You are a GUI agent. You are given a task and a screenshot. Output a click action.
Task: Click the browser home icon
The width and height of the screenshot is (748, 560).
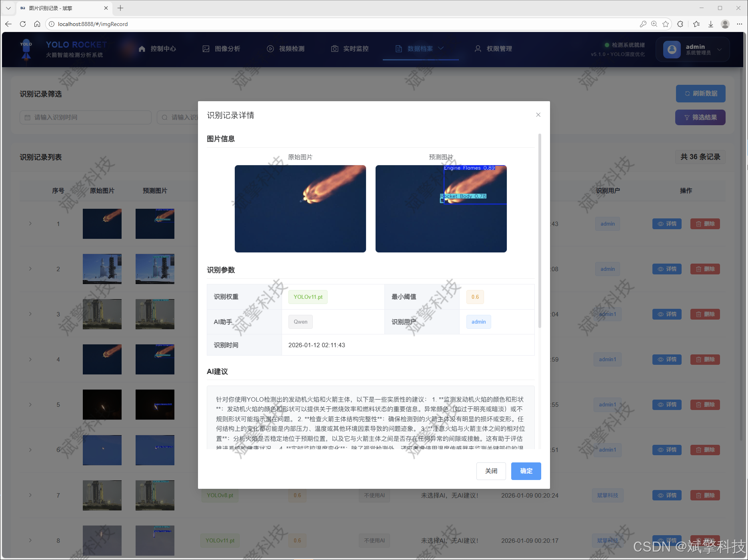(x=37, y=24)
